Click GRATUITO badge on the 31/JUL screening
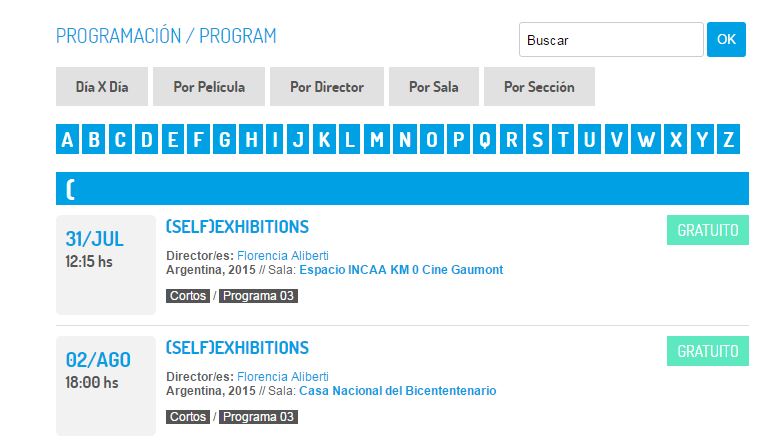Screen dimensions: 784x444 707,230
